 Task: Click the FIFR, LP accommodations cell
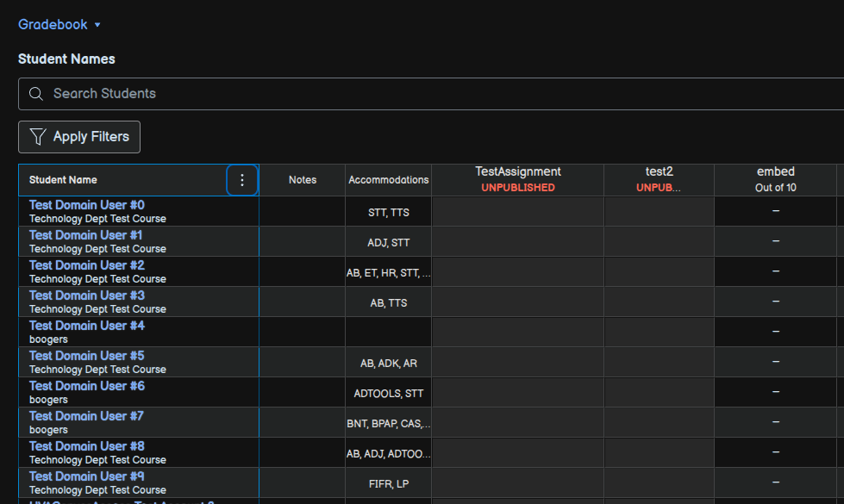389,482
